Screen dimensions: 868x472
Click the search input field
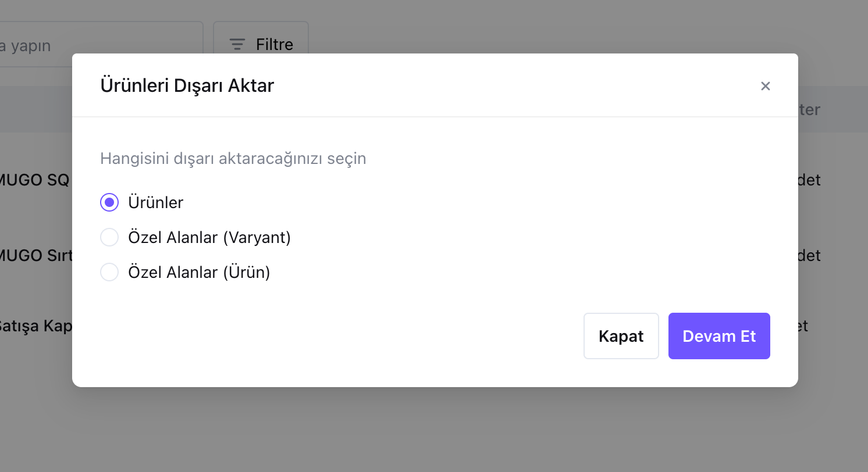[87, 45]
